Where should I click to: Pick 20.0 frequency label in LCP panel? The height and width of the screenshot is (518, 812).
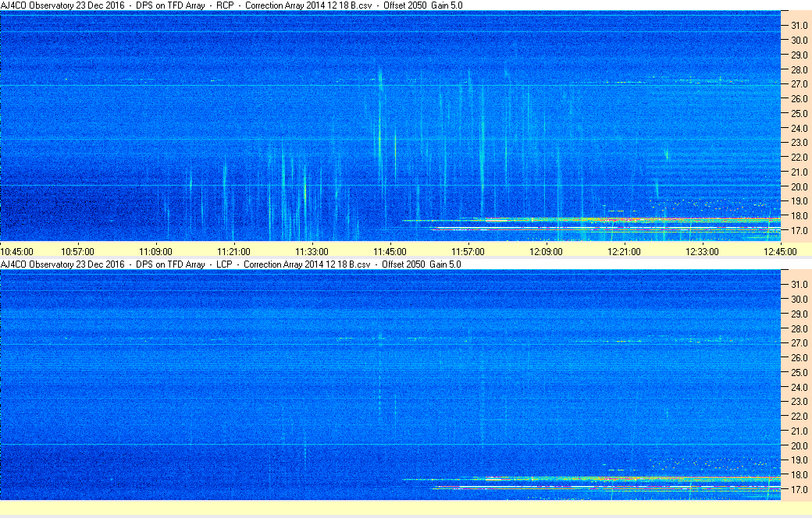pos(799,445)
